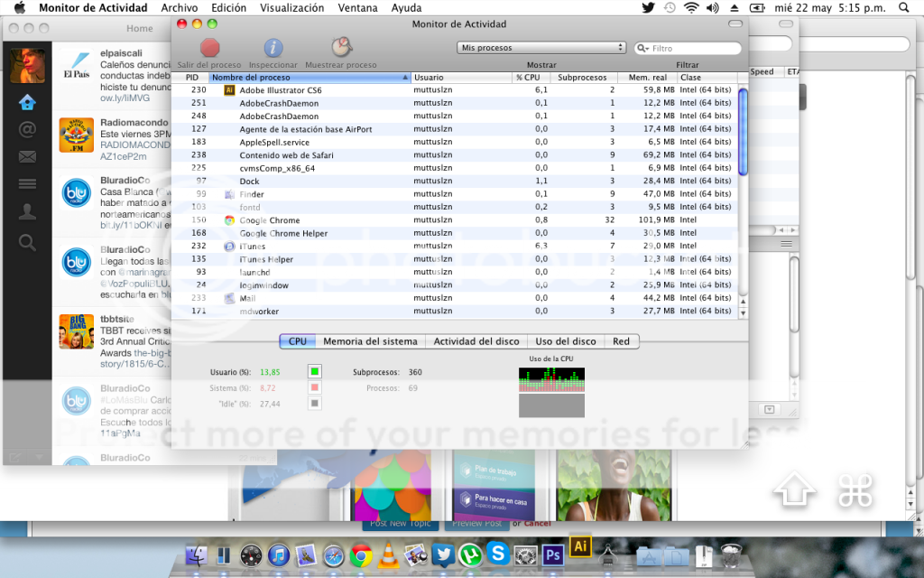
Task: Open the lists icon in Twitter sidebar
Action: (27, 184)
